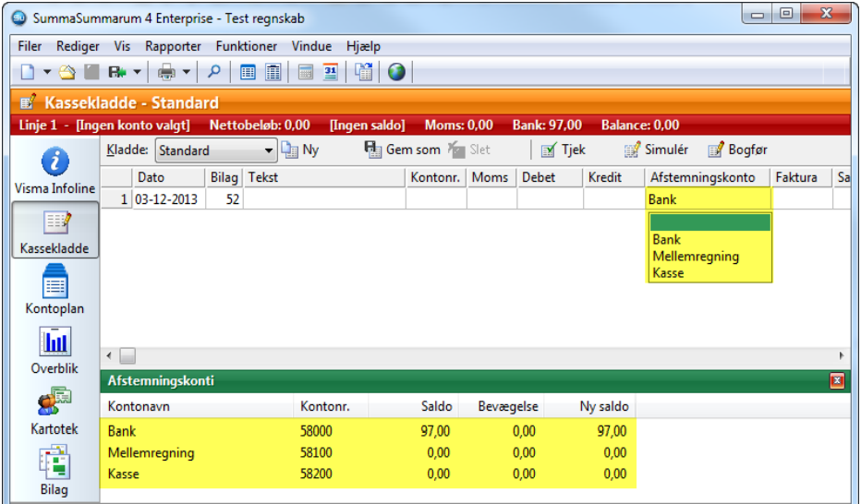Choose Kasse from Afstemningskonto list
The image size is (861, 504).
point(668,273)
